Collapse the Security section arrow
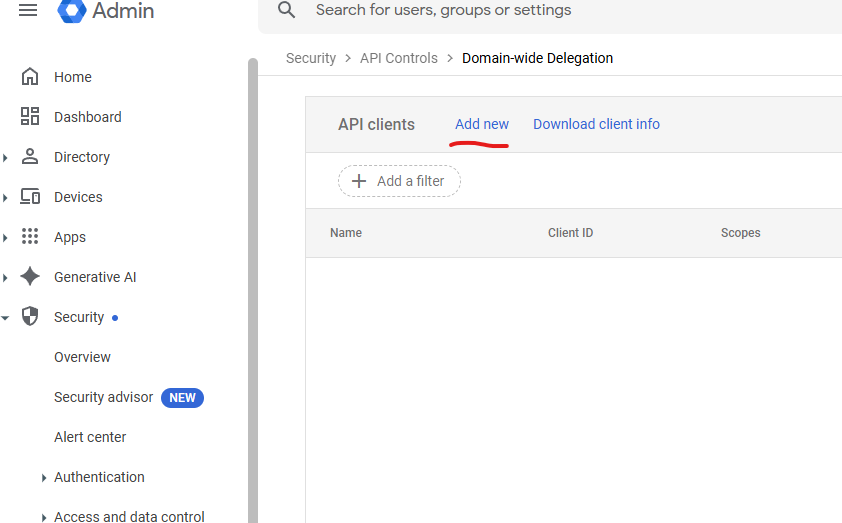The width and height of the screenshot is (842, 523). coord(6,317)
